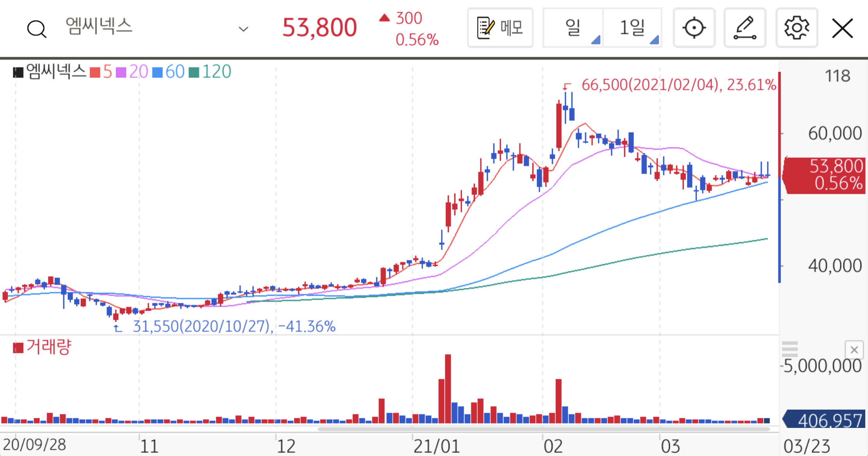Click the 406,957 volume value tag
Image resolution: width=868 pixels, height=456 pixels.
[x=824, y=420]
